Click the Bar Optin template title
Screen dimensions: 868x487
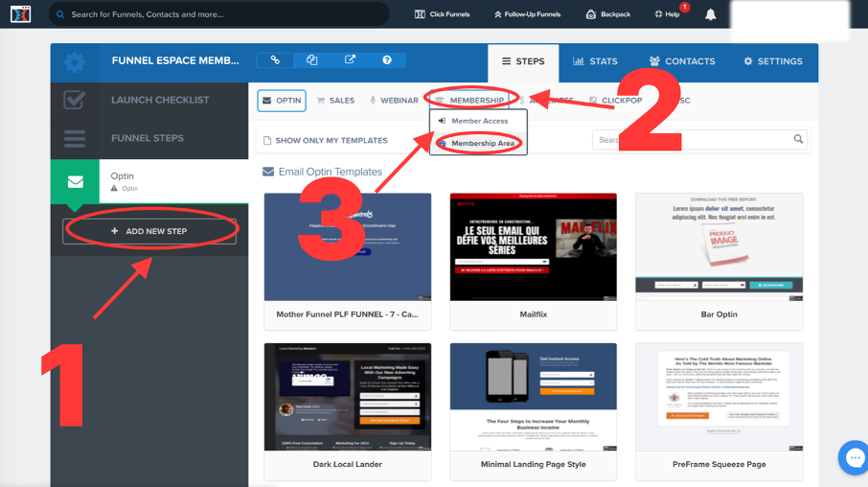point(720,314)
